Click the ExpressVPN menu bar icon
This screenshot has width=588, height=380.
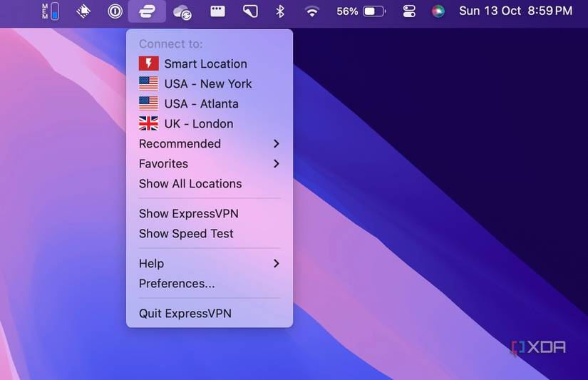click(147, 11)
